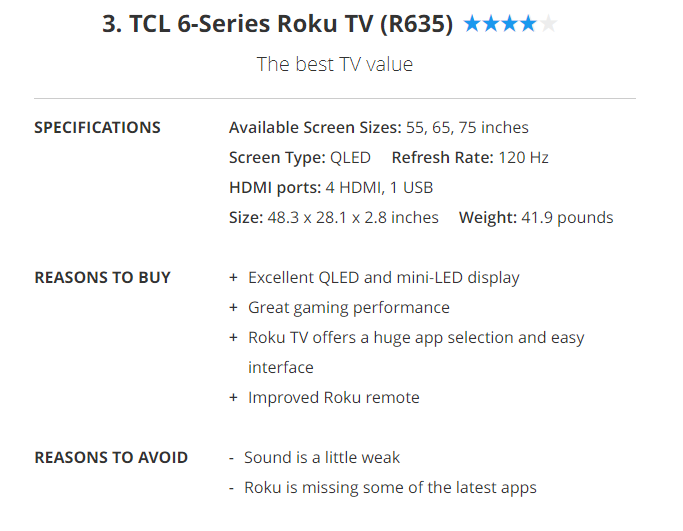This screenshot has width=683, height=531.
Task: Click the Screen Type label
Action: [x=277, y=158]
